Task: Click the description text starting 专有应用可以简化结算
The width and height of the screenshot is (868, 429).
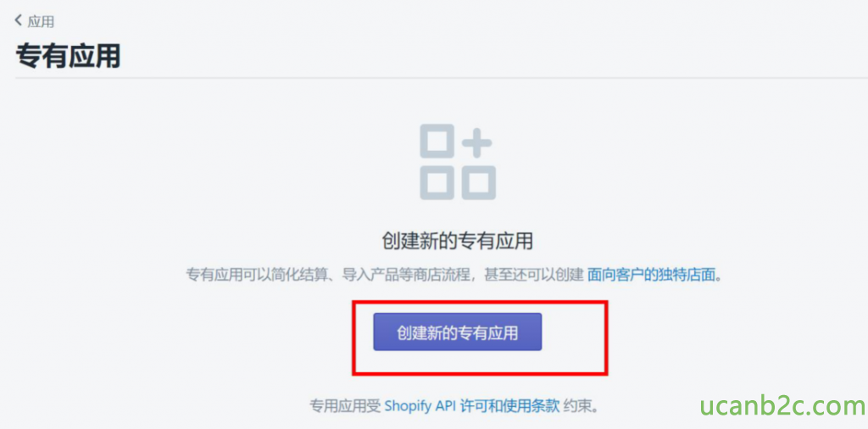Action: tap(454, 274)
